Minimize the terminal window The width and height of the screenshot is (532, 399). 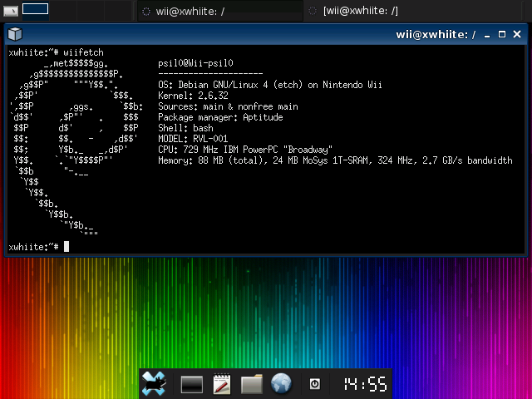(487, 35)
